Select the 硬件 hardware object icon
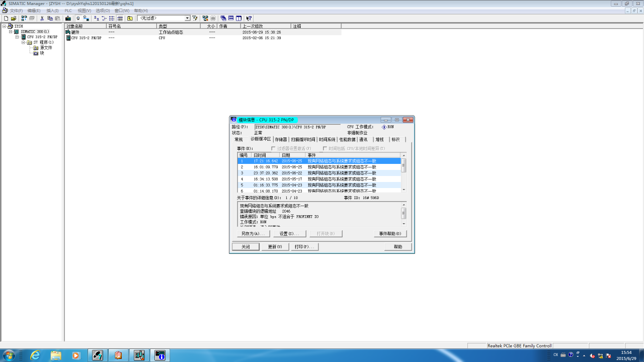Viewport: 644px width, 362px height. click(68, 32)
